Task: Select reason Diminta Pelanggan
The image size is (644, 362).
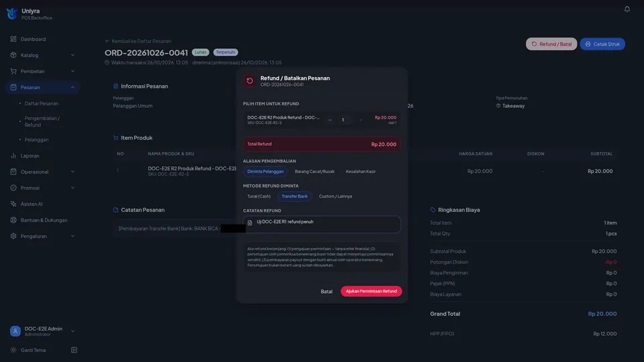Action: 266,172
